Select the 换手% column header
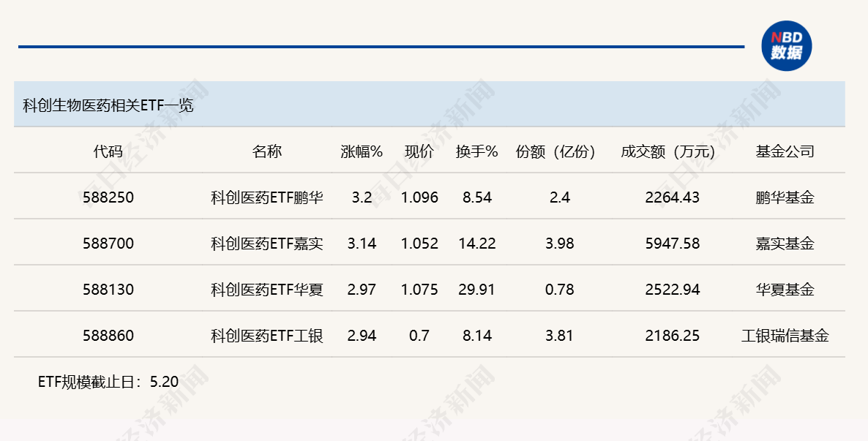This screenshot has height=441, width=868. pos(476,151)
